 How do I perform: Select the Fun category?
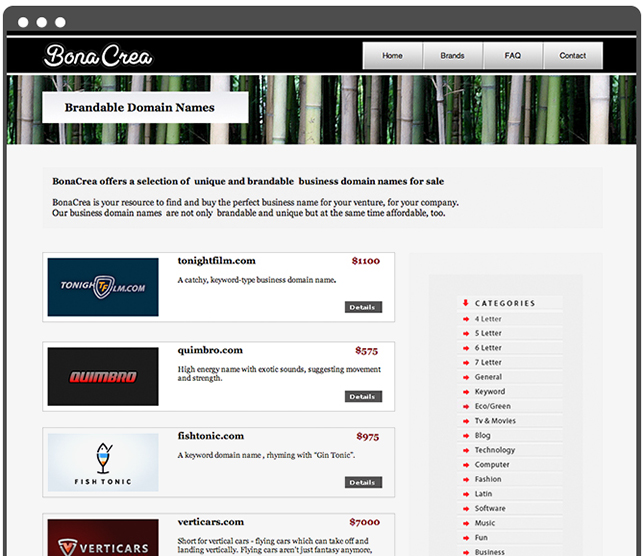point(481,538)
